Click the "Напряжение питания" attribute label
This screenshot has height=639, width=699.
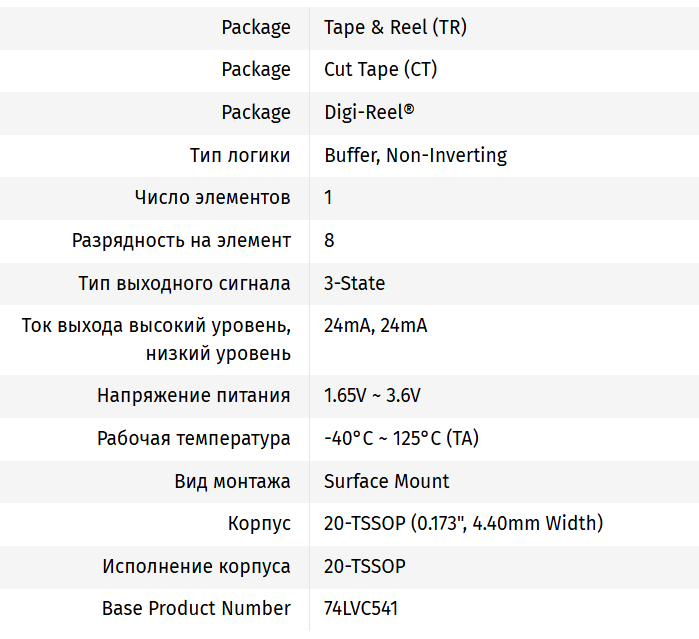tap(193, 395)
